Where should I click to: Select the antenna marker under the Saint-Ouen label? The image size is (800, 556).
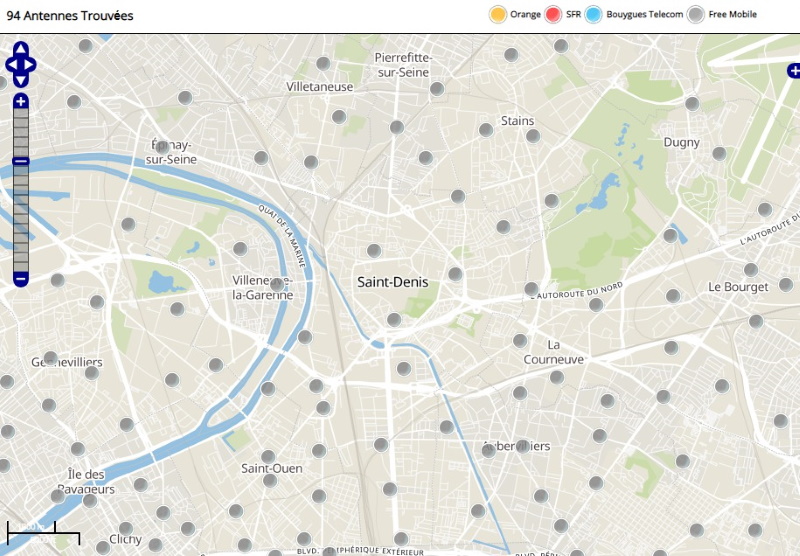tap(270, 480)
